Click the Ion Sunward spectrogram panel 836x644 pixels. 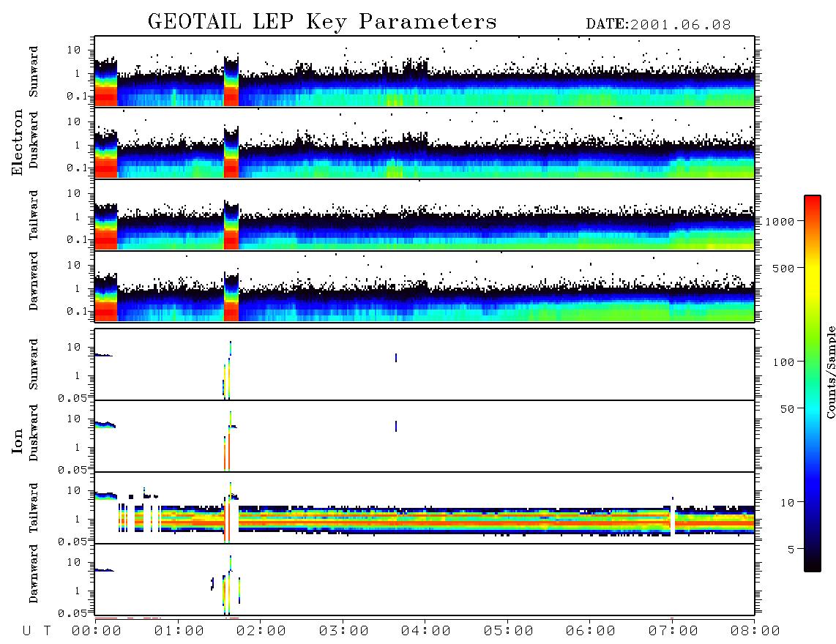[x=425, y=364]
